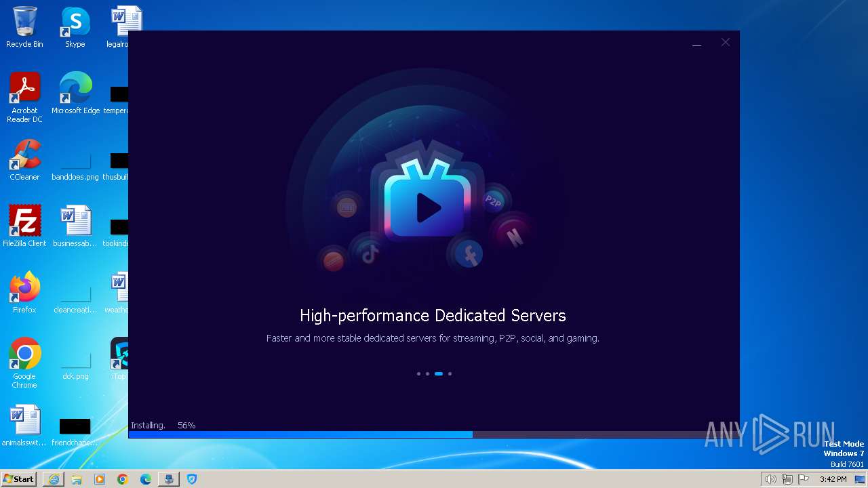
Task: Launch Microsoft Edge desktop shortcut
Action: (75, 94)
